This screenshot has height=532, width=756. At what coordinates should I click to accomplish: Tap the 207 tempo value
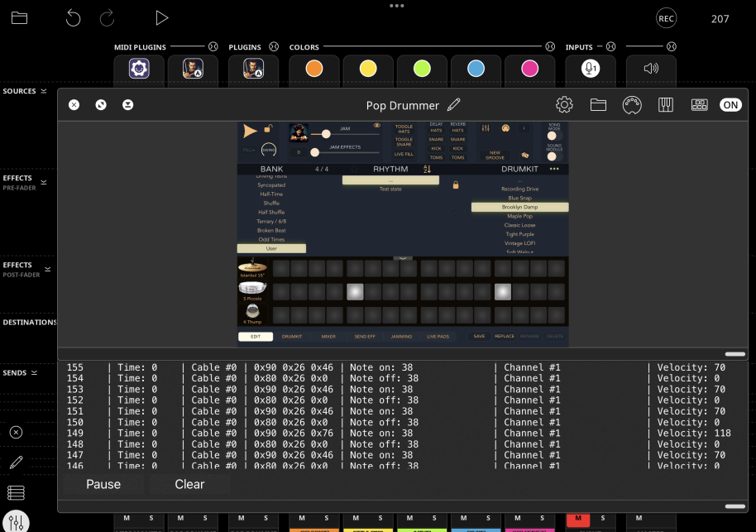(720, 19)
